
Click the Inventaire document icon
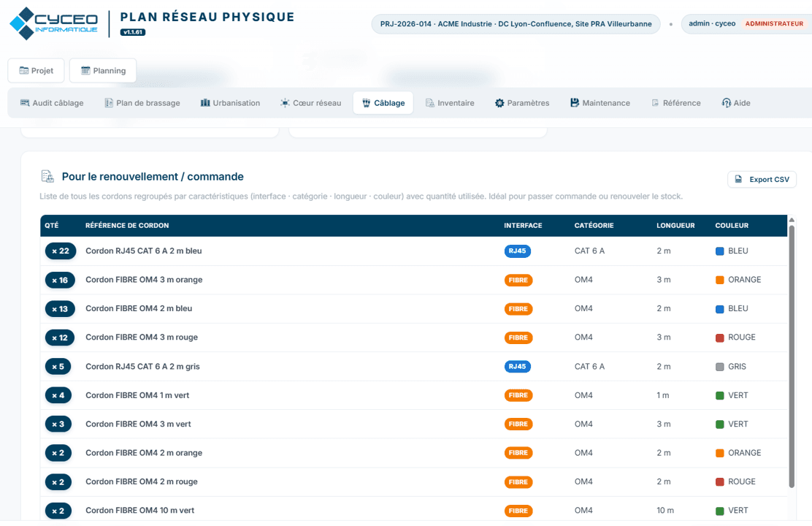[x=430, y=102]
